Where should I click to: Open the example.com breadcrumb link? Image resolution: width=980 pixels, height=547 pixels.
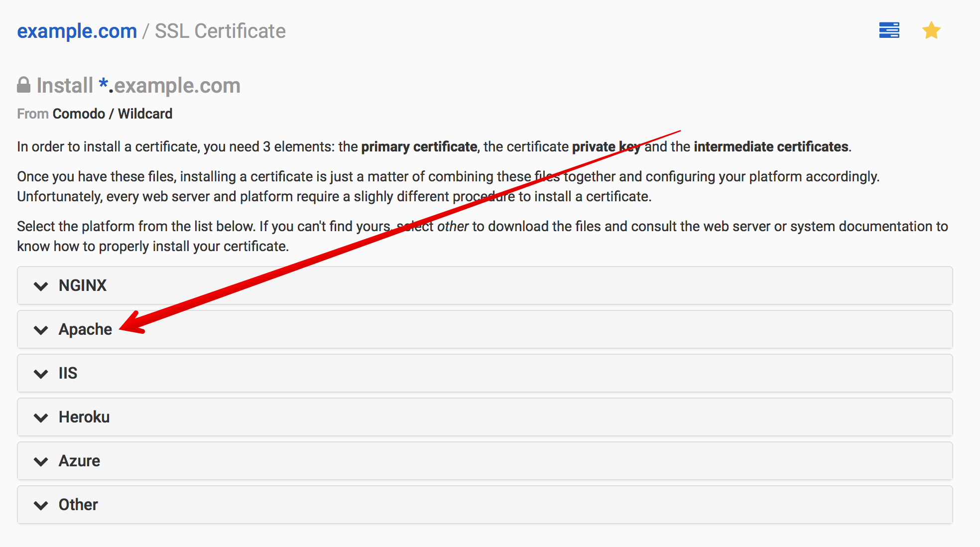[x=77, y=31]
